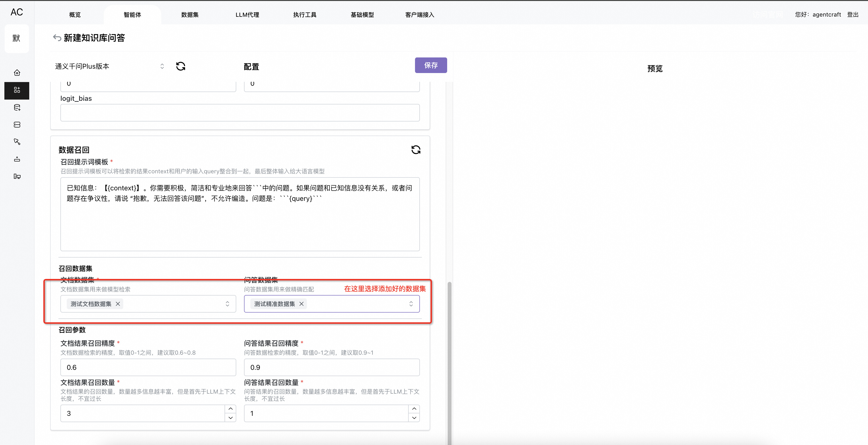Screen dimensions: 868x445
Task: Refresh the 数据召回 section
Action: coord(416,149)
